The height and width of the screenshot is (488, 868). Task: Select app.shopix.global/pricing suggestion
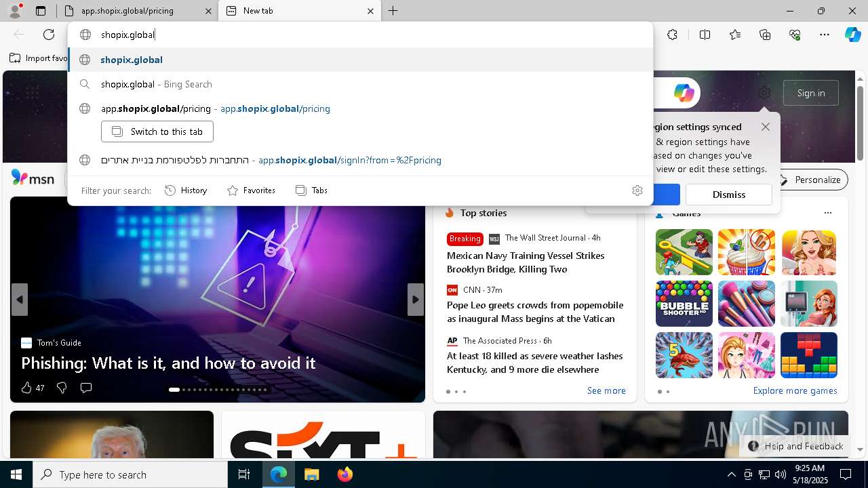(360, 108)
